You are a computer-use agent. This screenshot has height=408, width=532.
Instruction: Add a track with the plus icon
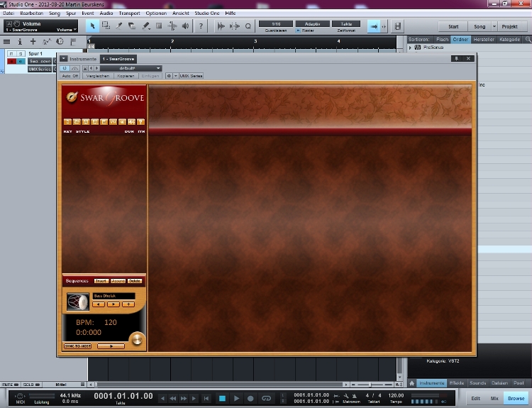click(x=33, y=41)
